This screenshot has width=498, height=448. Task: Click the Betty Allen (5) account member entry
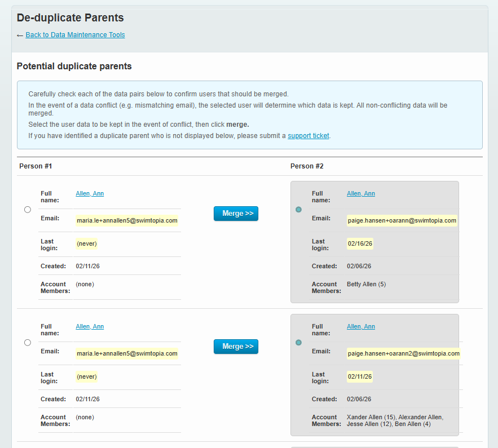366,284
